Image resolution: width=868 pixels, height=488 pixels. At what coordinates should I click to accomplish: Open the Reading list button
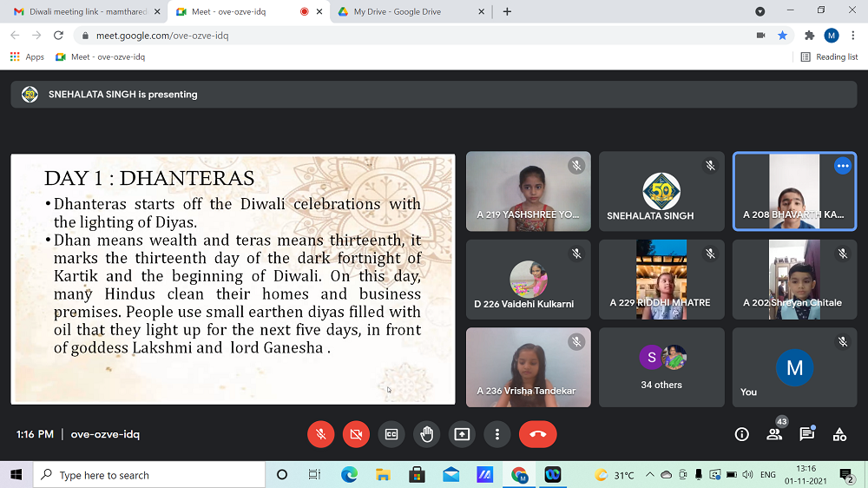pos(829,56)
